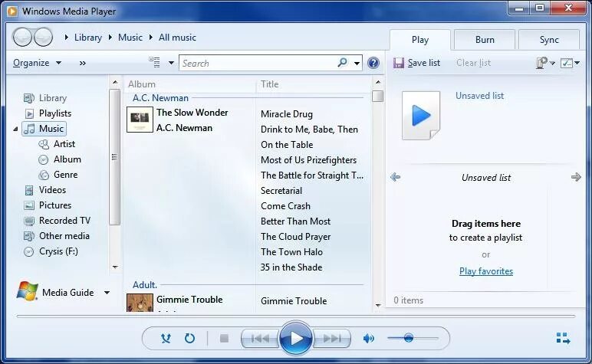Click the Previous track button
The height and width of the screenshot is (364, 592).
pos(260,339)
